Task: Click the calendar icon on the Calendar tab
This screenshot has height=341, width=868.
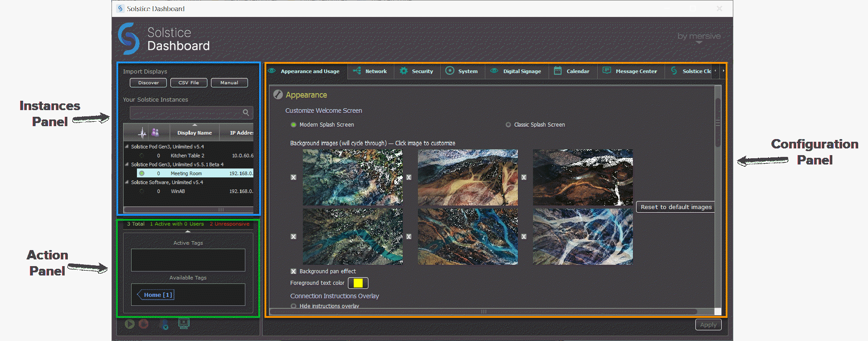Action: [x=558, y=70]
